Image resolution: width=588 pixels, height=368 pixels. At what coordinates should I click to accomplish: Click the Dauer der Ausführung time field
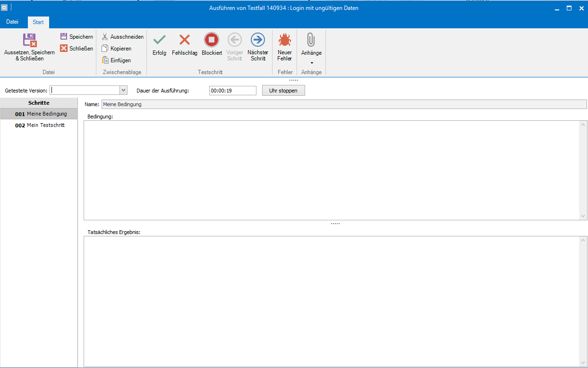232,91
